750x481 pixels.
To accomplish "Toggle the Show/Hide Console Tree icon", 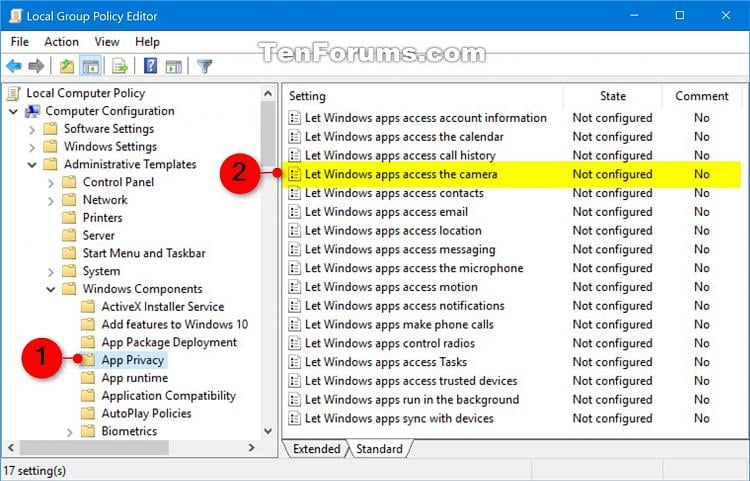I will 90,66.
